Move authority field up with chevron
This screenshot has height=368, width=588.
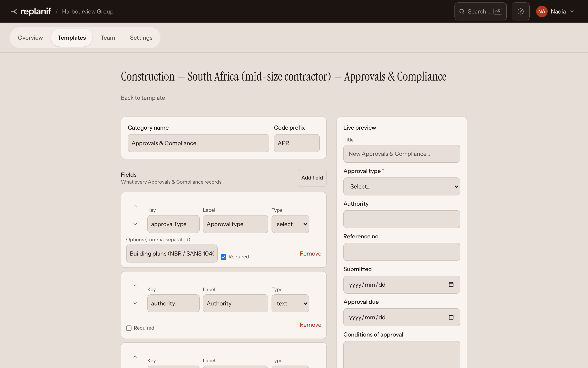click(x=135, y=285)
